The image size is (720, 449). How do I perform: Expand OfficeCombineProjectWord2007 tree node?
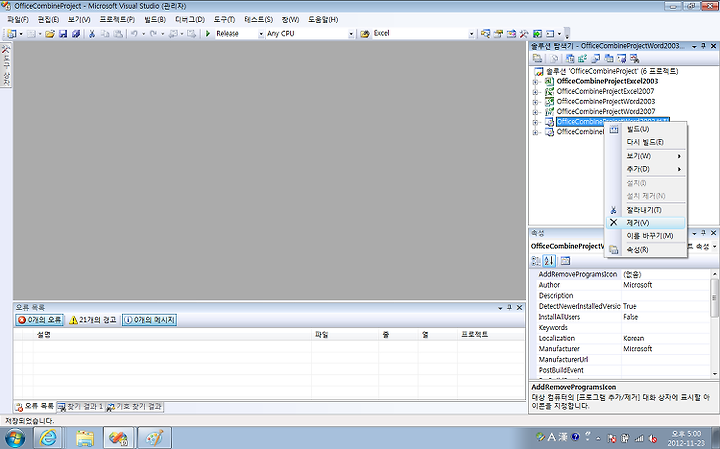[x=535, y=112]
